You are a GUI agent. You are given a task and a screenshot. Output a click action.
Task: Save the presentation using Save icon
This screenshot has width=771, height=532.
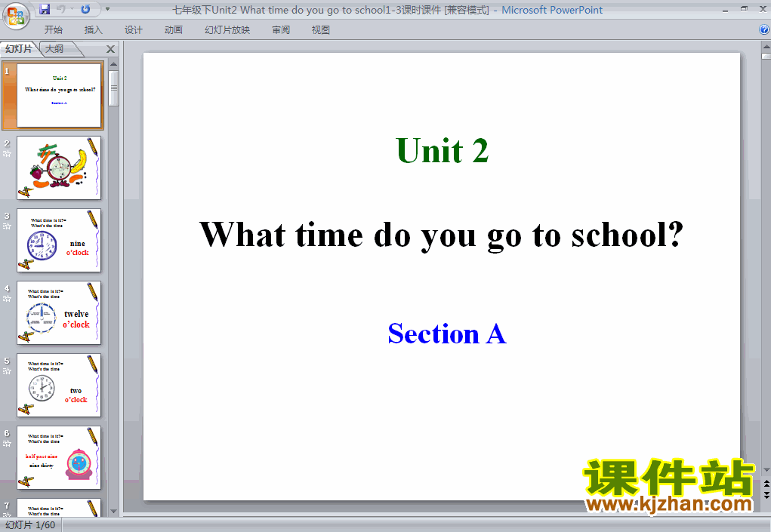[x=45, y=9]
